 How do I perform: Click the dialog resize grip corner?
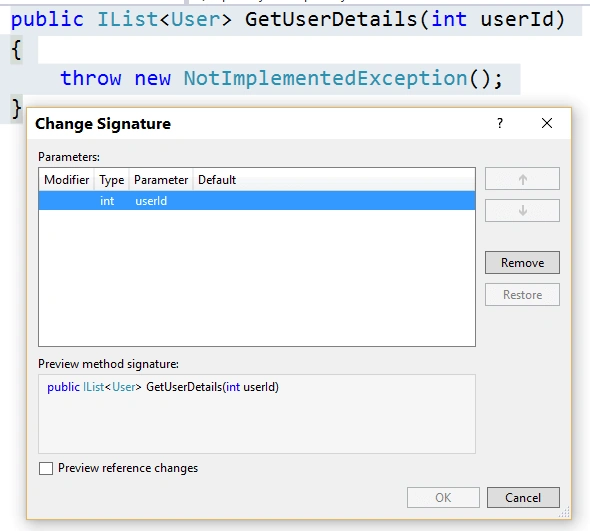coord(564,512)
